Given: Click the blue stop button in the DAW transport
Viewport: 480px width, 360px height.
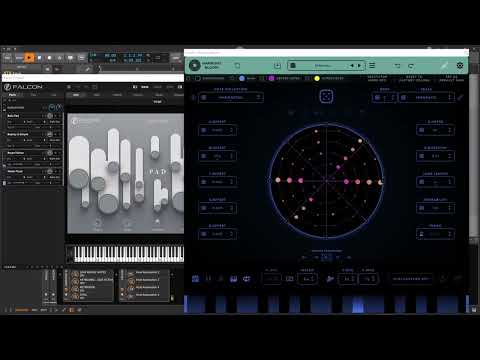Looking at the screenshot, I should 39,58.
